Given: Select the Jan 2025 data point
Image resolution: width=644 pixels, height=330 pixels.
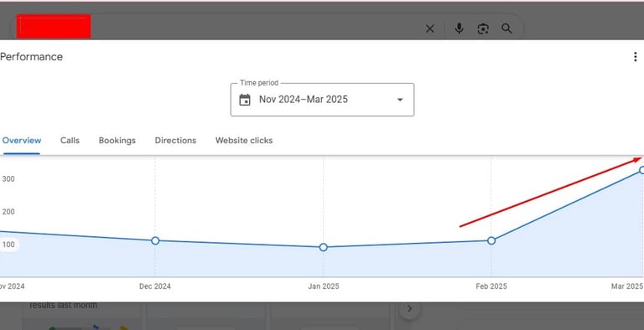Looking at the screenshot, I should point(323,247).
